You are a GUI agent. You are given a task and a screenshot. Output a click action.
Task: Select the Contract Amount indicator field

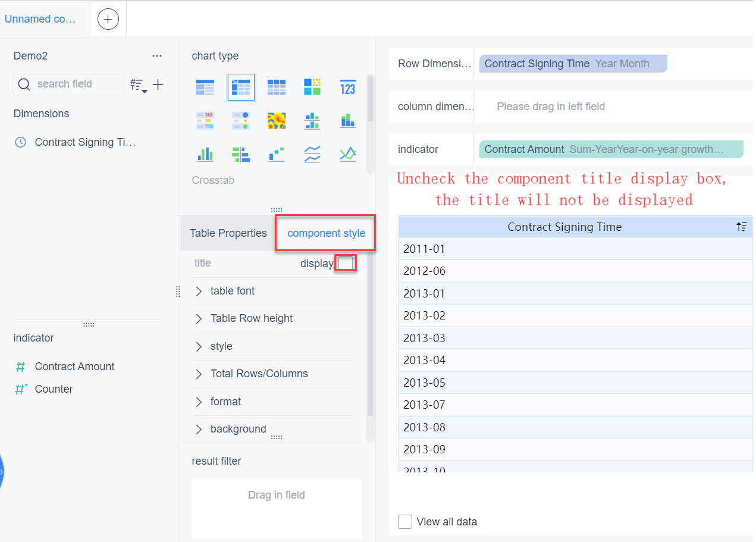[74, 366]
